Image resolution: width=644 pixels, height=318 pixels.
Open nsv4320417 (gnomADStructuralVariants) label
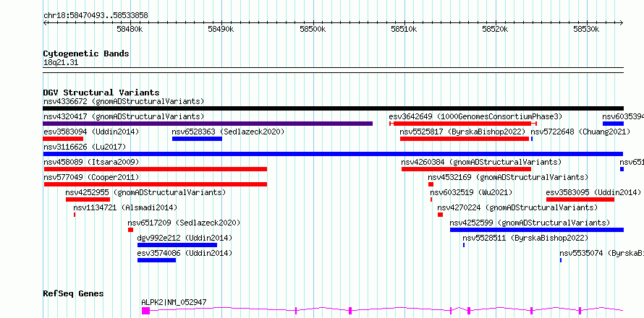(124, 116)
